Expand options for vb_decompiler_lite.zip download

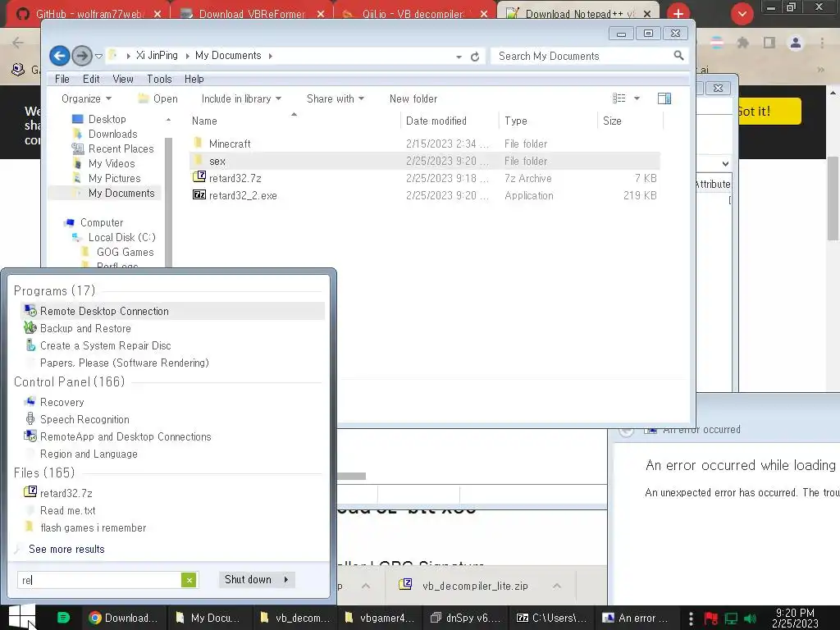[557, 586]
